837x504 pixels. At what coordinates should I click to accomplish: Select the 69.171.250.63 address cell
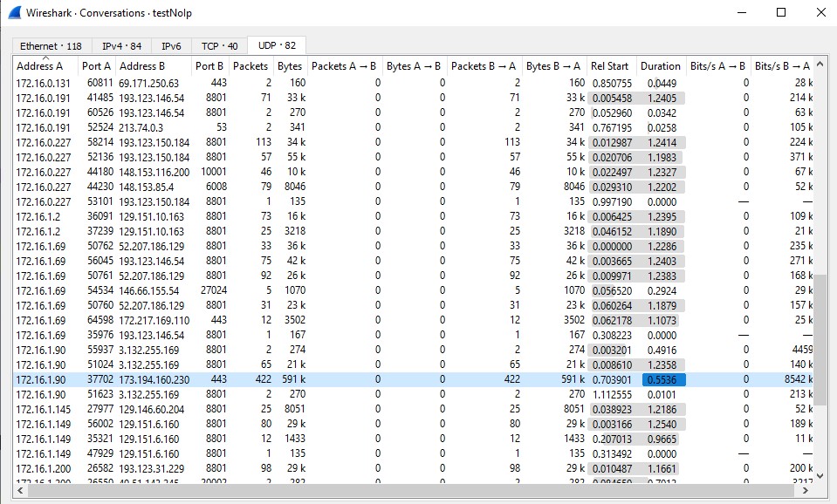point(149,83)
